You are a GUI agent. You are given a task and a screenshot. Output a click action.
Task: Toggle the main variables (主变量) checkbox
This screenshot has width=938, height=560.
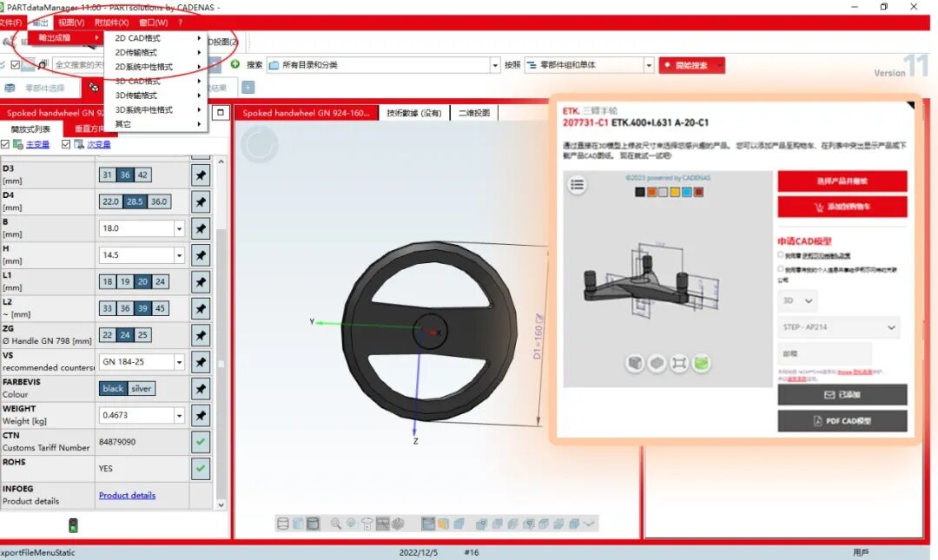pos(5,144)
